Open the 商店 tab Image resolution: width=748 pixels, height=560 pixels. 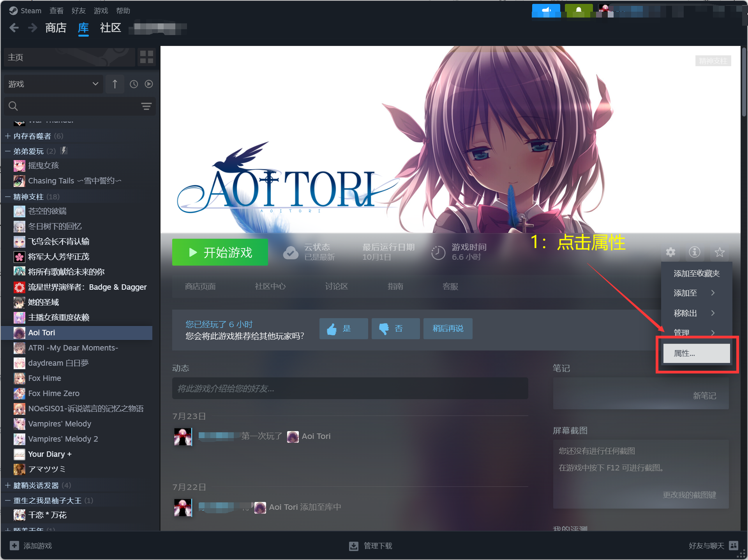click(56, 28)
